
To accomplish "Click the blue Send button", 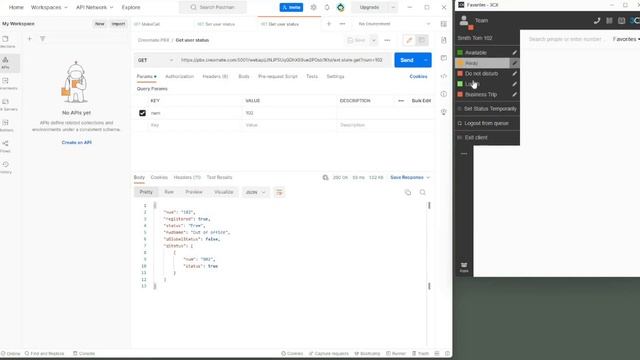I will point(407,60).
